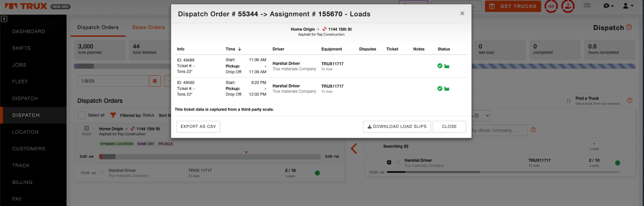Image resolution: width=644 pixels, height=206 pixels.
Task: Click the Download Load Slips button
Action: [x=397, y=127]
